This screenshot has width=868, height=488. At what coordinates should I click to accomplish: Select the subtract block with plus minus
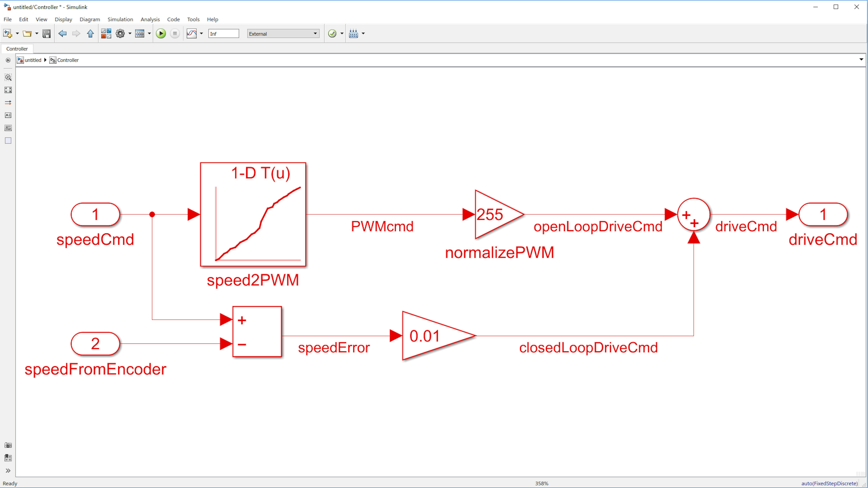pos(257,331)
